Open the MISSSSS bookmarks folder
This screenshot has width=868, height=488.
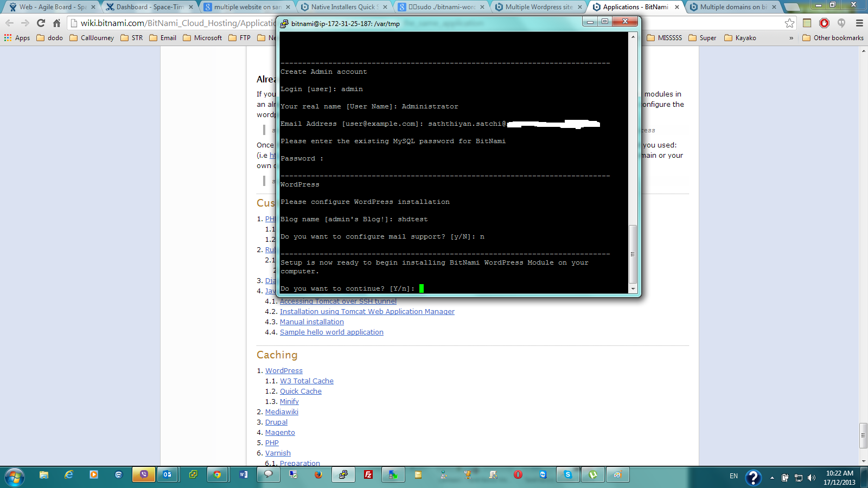tap(665, 38)
